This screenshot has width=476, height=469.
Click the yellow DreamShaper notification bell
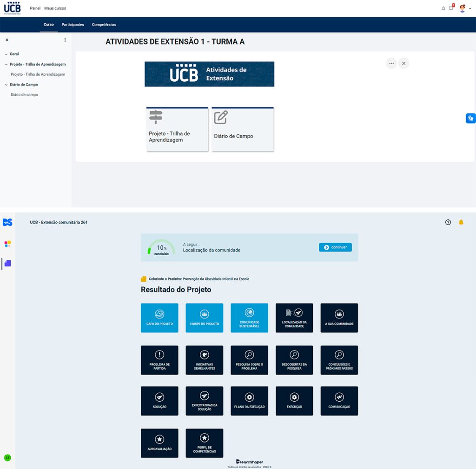coord(461,222)
